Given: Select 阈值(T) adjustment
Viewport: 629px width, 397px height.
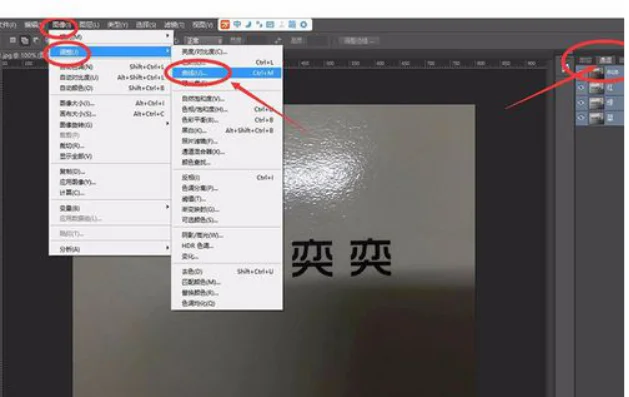Looking at the screenshot, I should tap(227, 198).
